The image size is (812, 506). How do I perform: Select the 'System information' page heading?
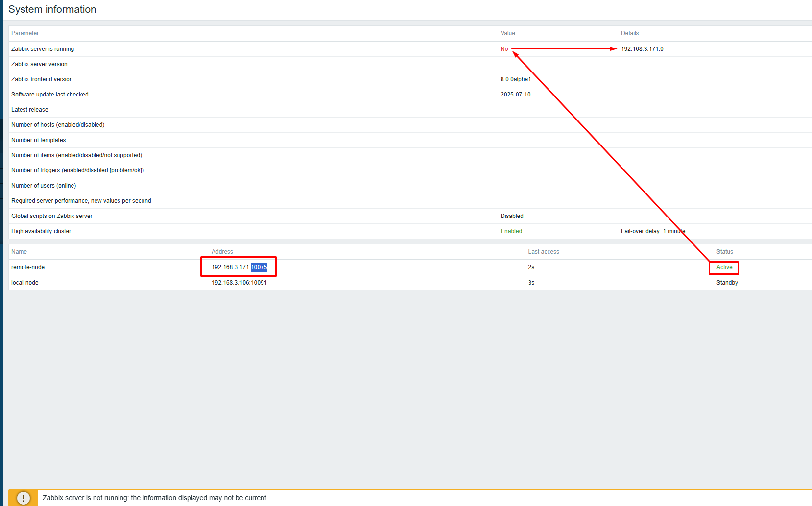tap(52, 9)
